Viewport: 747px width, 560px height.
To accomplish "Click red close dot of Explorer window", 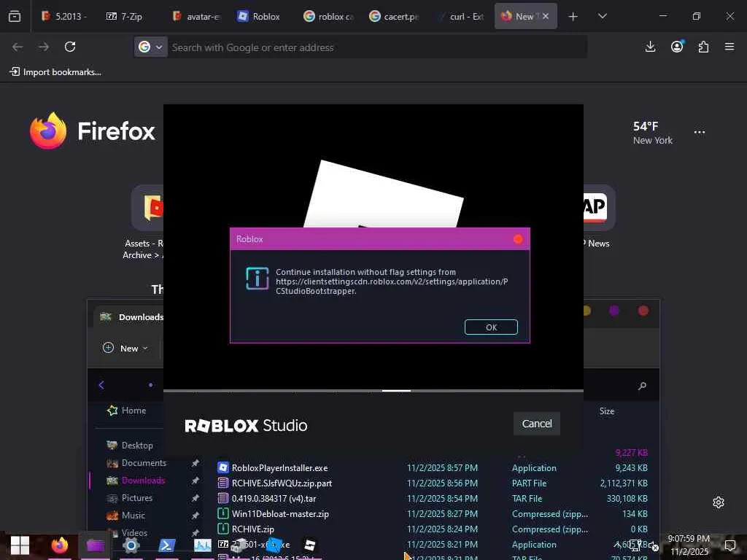I will click(643, 311).
